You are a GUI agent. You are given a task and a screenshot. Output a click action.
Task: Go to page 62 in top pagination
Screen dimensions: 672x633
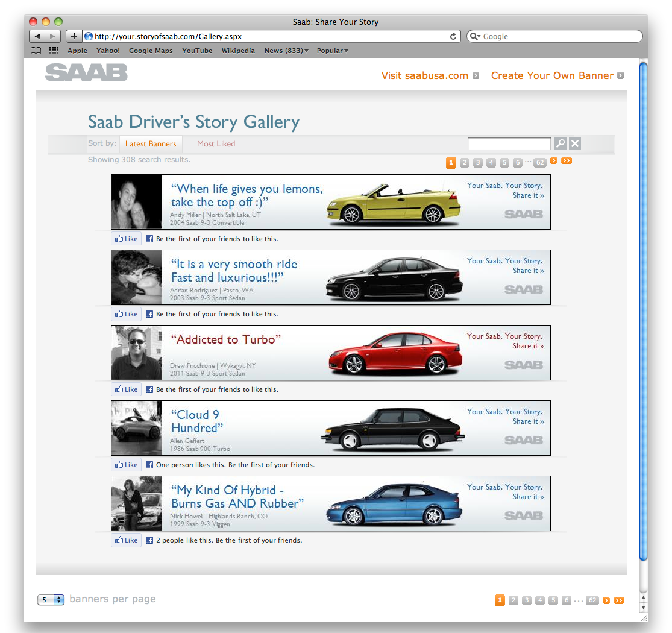(x=540, y=162)
